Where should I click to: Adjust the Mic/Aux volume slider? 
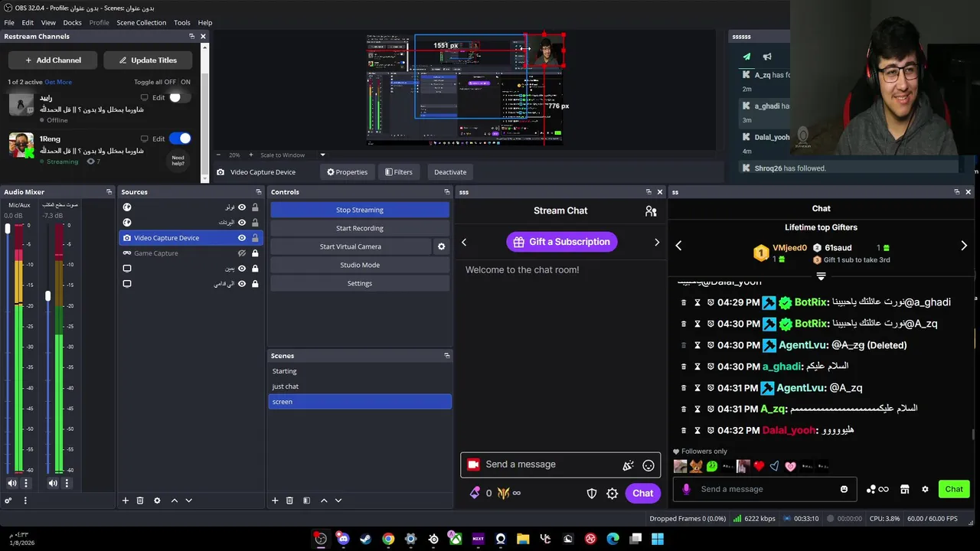tap(8, 229)
